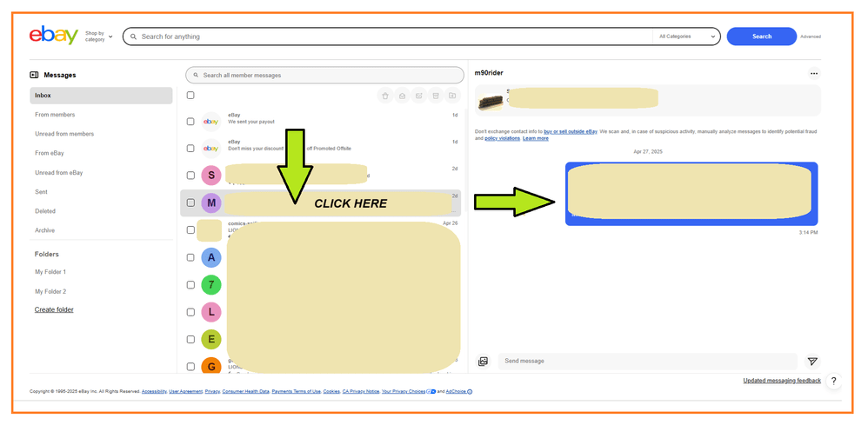Click the purple M avatar

(210, 203)
